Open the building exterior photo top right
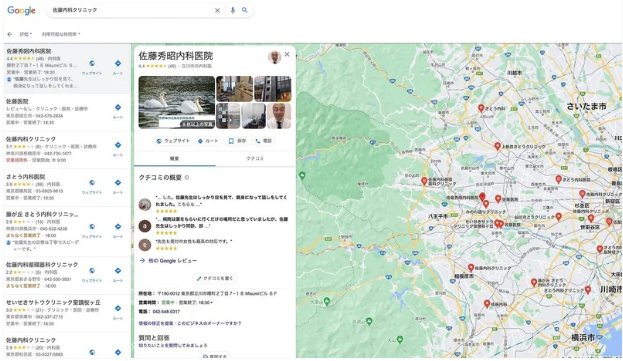Image resolution: width=623 pixels, height=361 pixels. point(273,89)
